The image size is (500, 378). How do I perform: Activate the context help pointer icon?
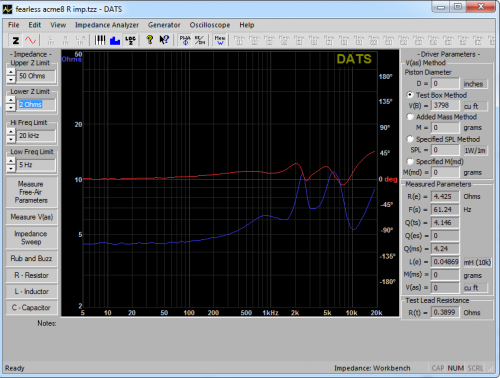coord(164,41)
